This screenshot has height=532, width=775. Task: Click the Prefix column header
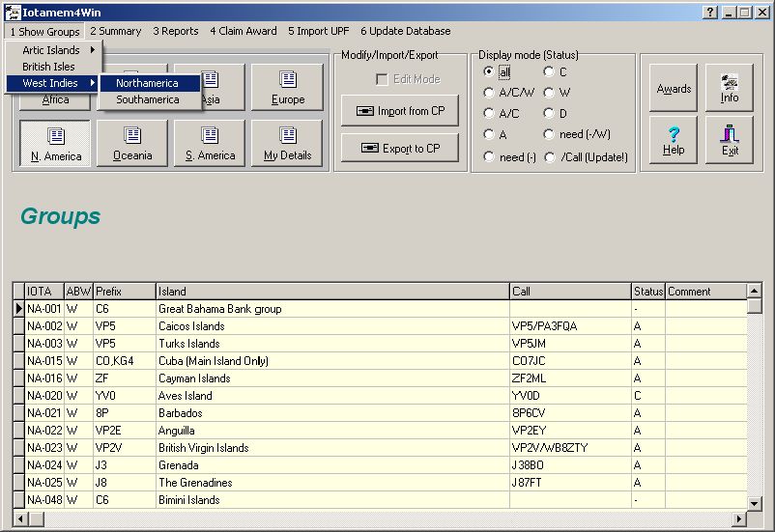[124, 292]
